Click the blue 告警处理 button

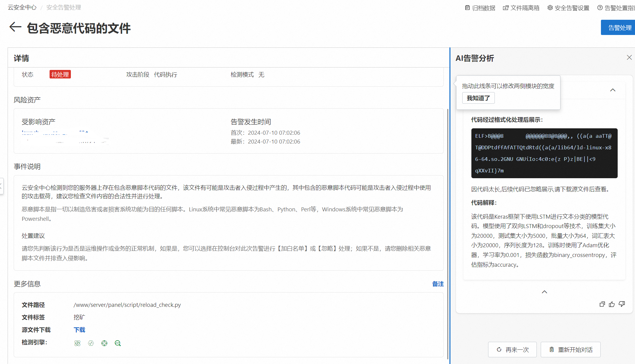[x=618, y=27]
